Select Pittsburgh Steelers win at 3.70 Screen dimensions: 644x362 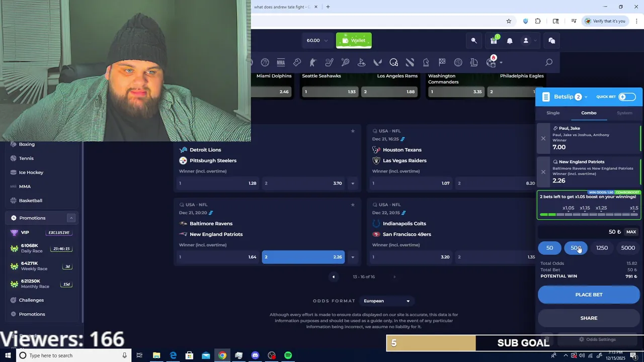(303, 183)
